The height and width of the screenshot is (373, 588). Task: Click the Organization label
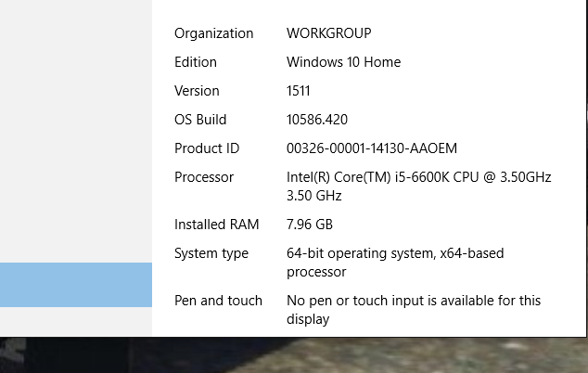[x=213, y=33]
